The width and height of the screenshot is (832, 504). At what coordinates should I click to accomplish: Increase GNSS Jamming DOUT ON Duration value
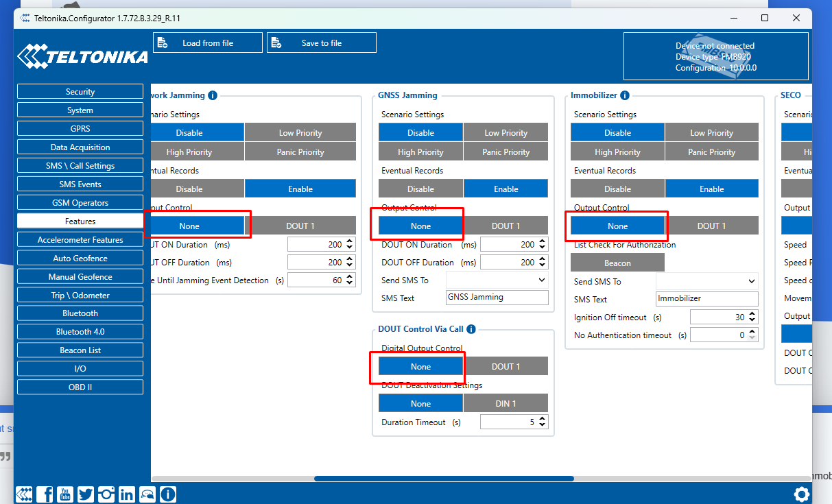click(543, 241)
